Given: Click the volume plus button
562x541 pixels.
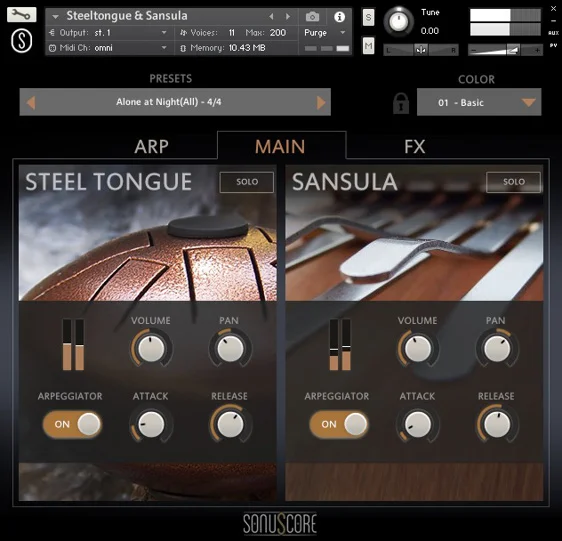Looking at the screenshot, I should click(537, 50).
